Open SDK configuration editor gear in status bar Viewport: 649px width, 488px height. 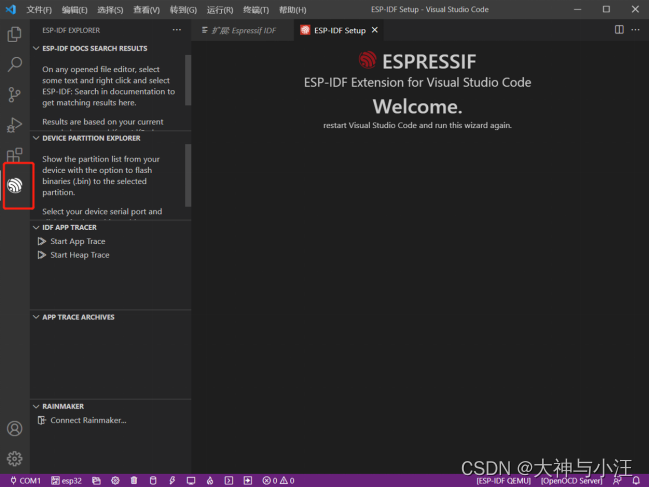[x=115, y=481]
